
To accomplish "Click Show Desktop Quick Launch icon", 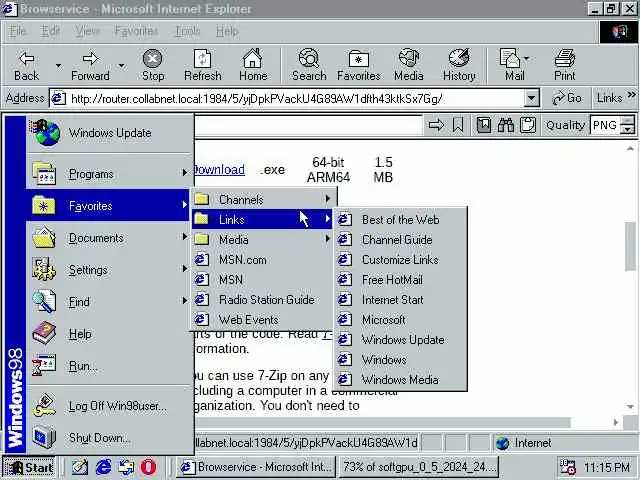I will [x=80, y=467].
